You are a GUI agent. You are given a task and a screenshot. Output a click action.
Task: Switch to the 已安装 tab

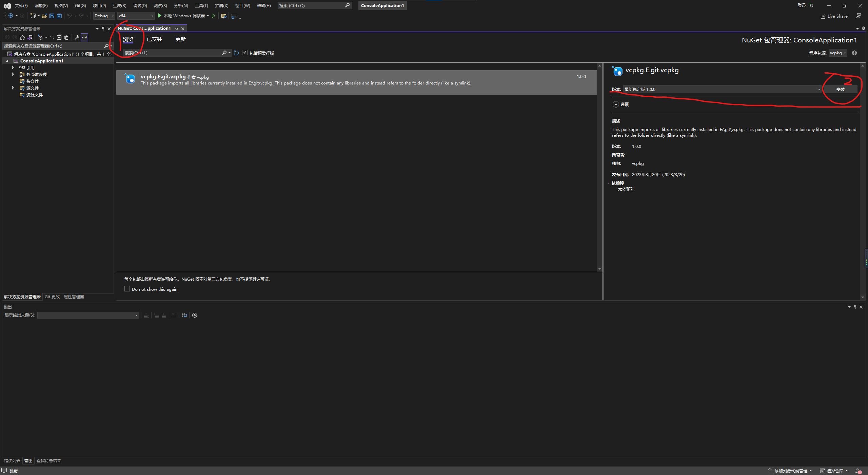coord(154,39)
